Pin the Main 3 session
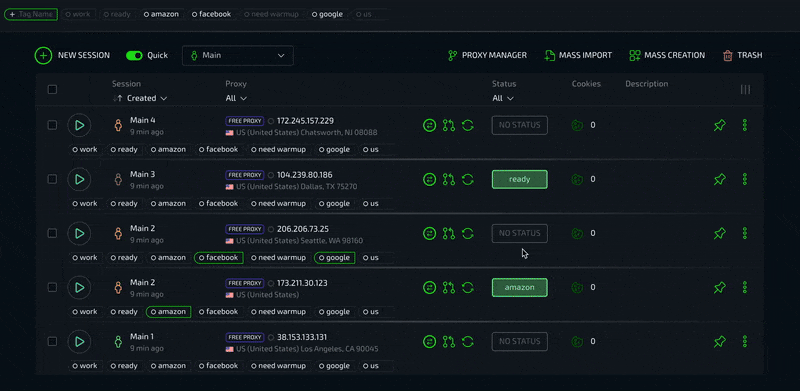This screenshot has height=391, width=800. [720, 179]
